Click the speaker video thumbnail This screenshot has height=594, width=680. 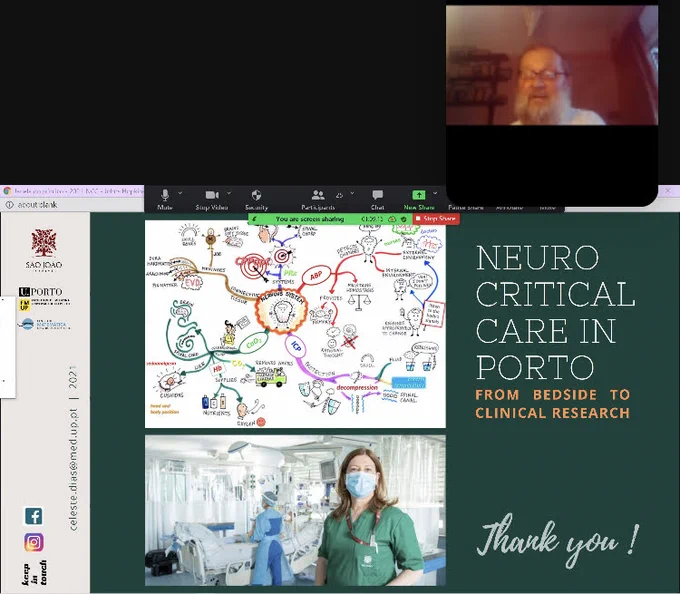pos(552,65)
